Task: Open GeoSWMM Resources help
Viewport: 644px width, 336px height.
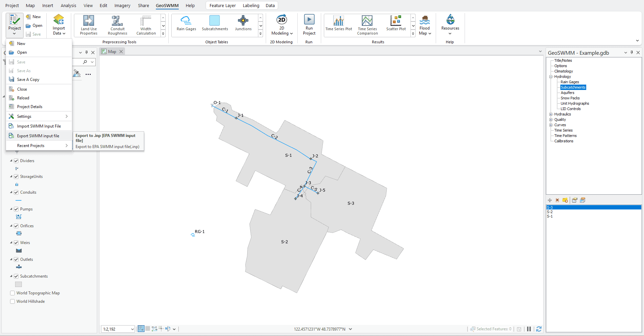Action: pos(450,23)
